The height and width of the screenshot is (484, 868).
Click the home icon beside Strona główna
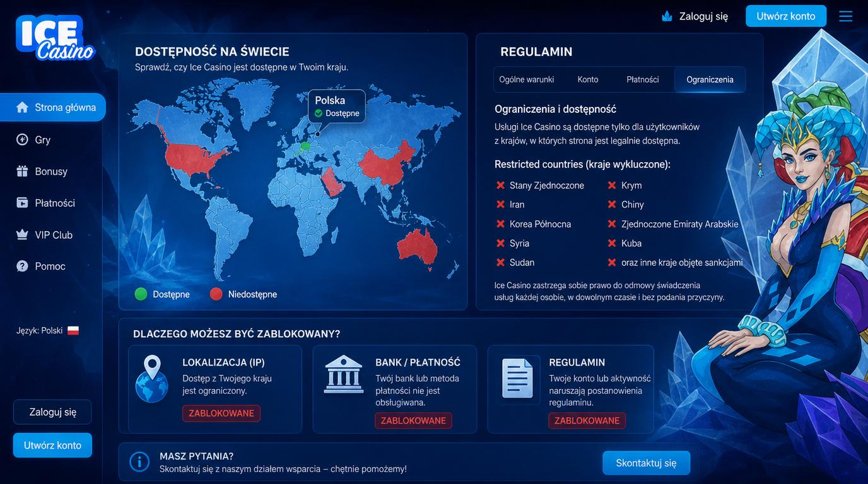22,107
